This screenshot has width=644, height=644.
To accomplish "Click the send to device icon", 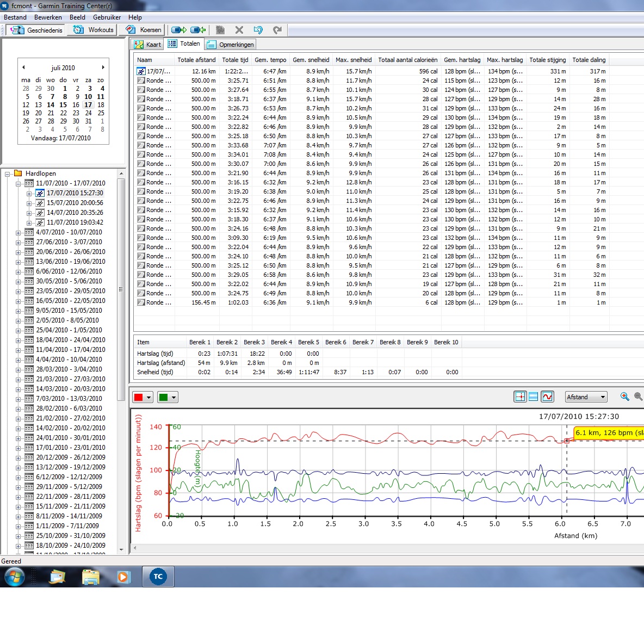I will [x=178, y=30].
